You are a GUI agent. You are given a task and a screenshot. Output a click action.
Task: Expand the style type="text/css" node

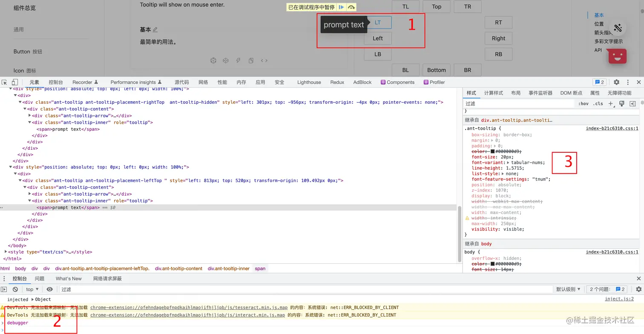[x=6, y=252]
